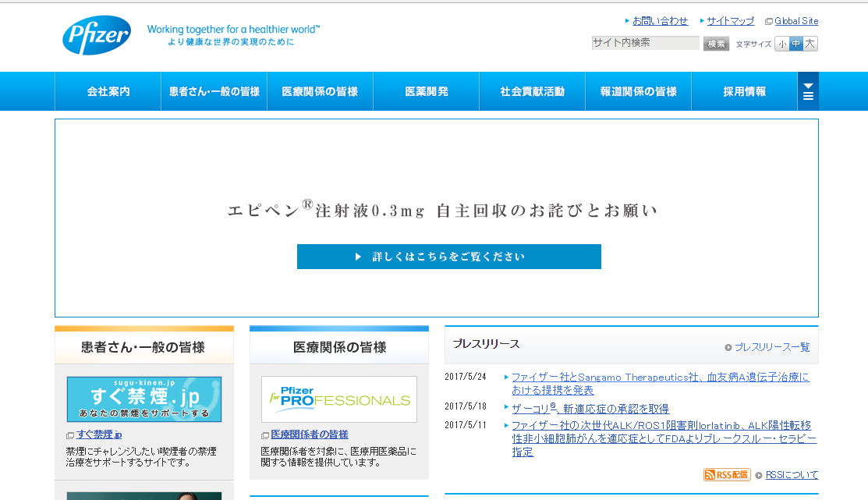
Task: Open 患者さん・一般の皆様 in the navigation bar
Action: pos(214,91)
